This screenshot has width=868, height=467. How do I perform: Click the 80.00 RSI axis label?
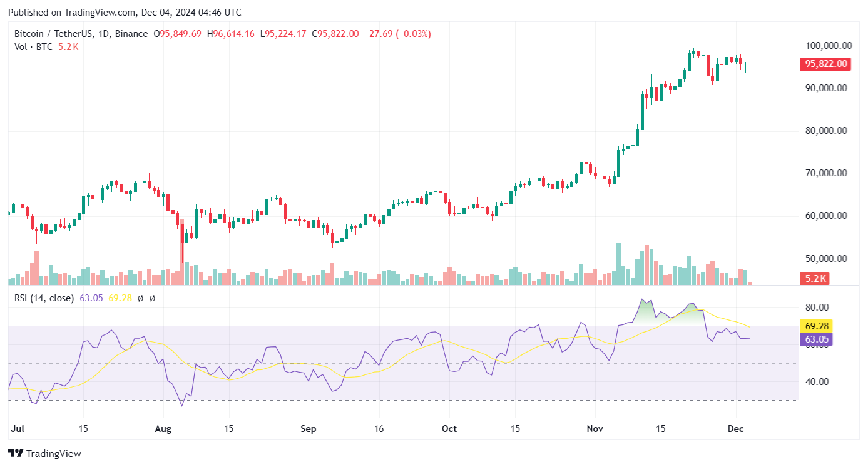pos(817,308)
